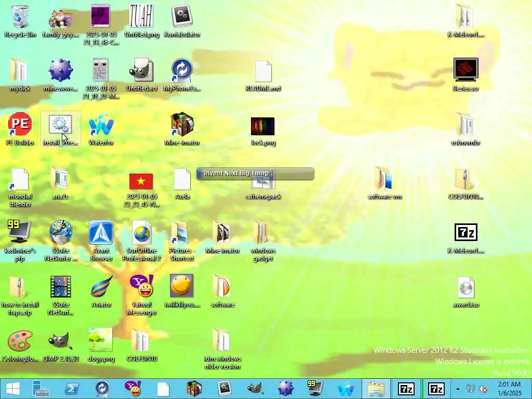Open the Pictures - Shortcut folder
Screen dimensions: 532x399
[x=182, y=241]
